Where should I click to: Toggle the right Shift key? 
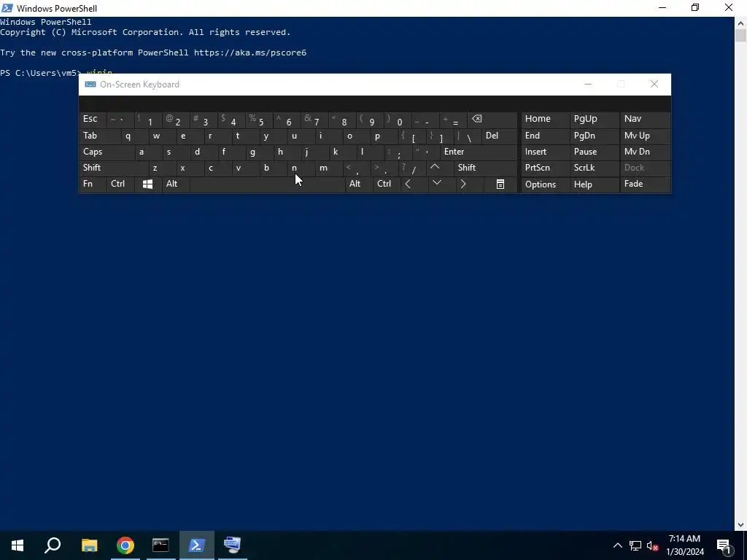[486, 168]
